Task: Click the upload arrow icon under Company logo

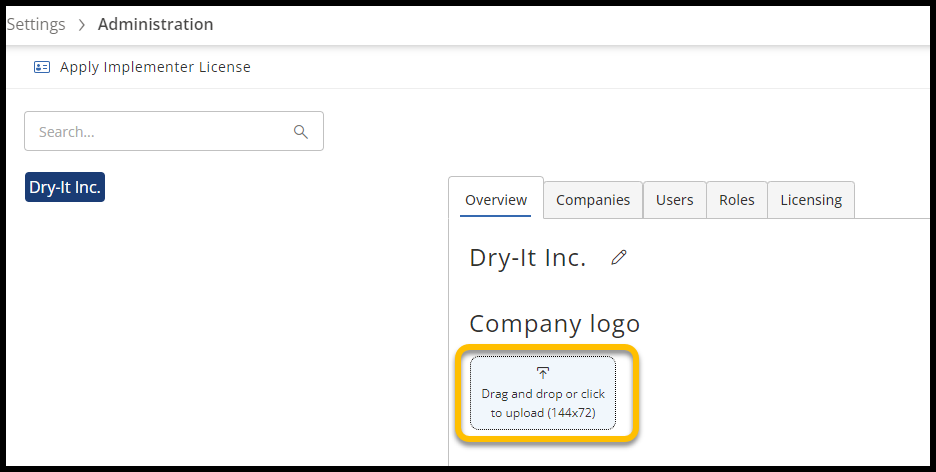Action: point(543,373)
